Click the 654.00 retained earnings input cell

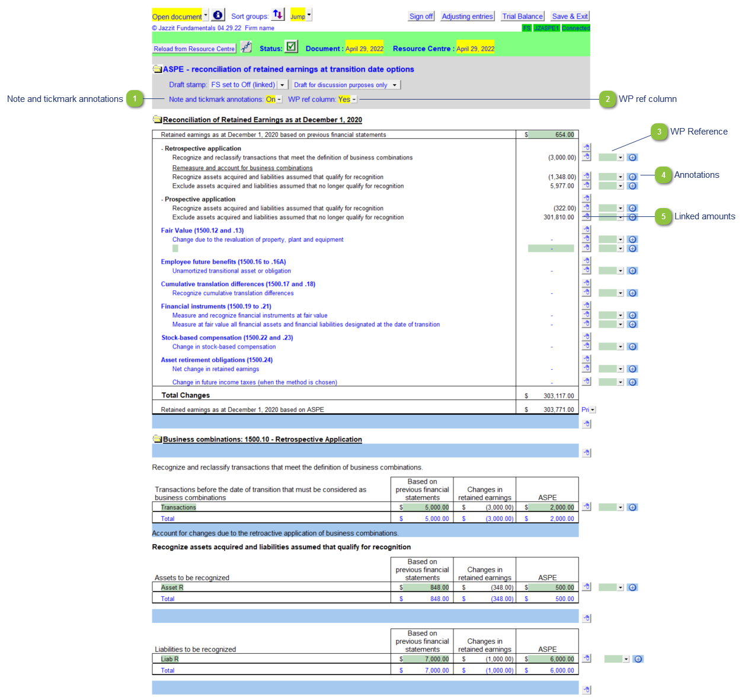(x=551, y=135)
